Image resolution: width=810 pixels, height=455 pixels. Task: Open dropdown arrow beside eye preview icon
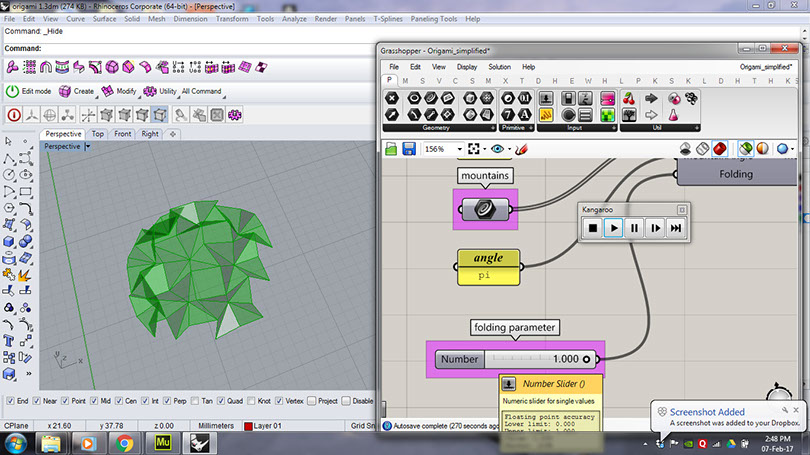[x=509, y=150]
